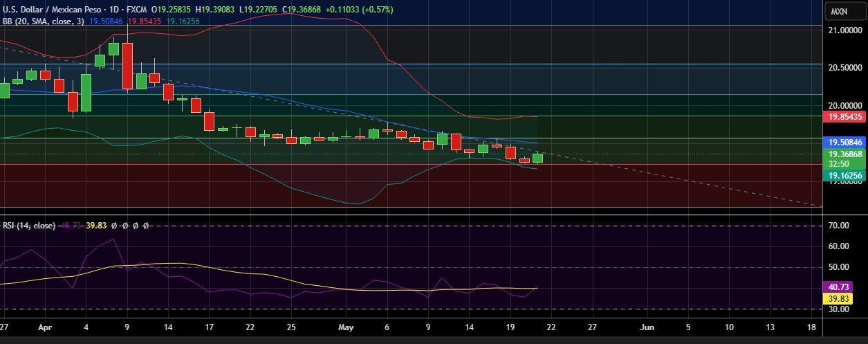Select the BB (20, SMA, close, 3) indicator label
This screenshot has height=344, width=868.
coord(43,21)
